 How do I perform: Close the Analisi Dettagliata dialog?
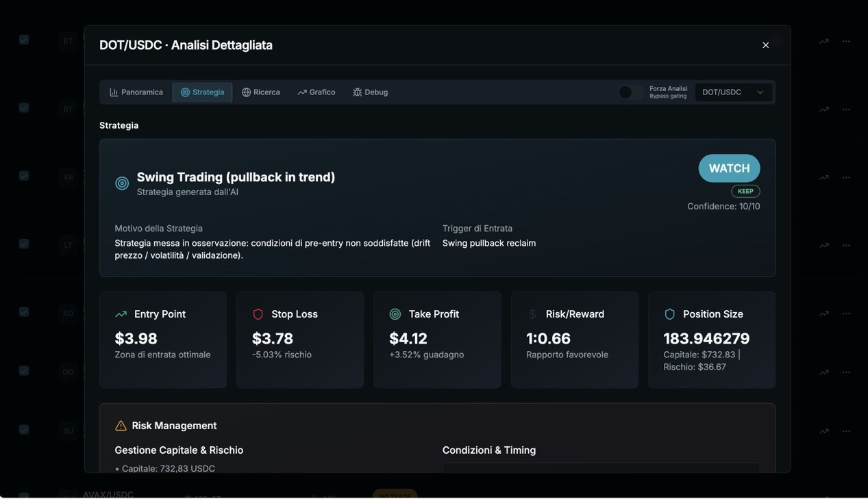766,45
